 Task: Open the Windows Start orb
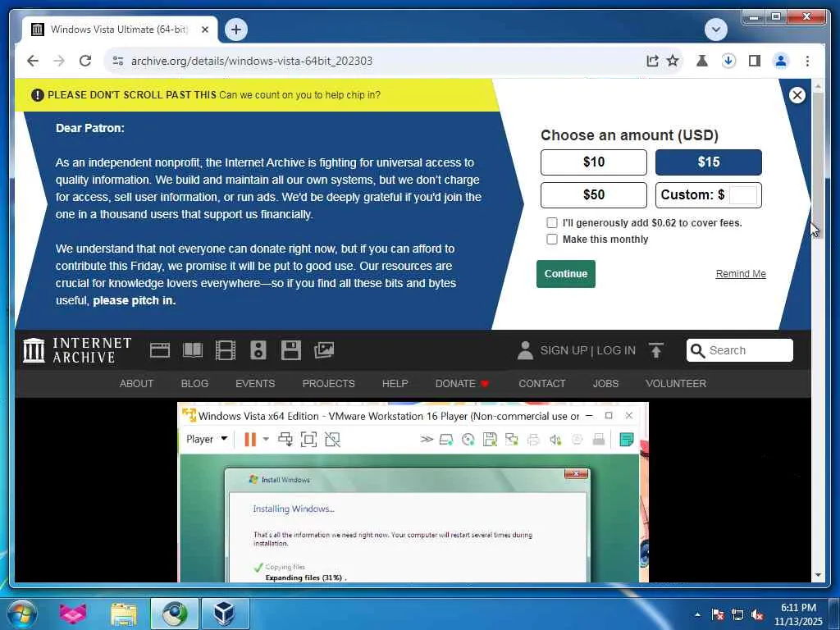[22, 614]
